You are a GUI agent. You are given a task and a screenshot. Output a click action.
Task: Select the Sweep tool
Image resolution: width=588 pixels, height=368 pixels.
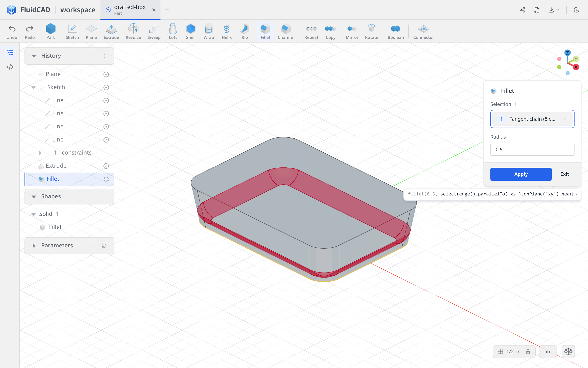(154, 31)
